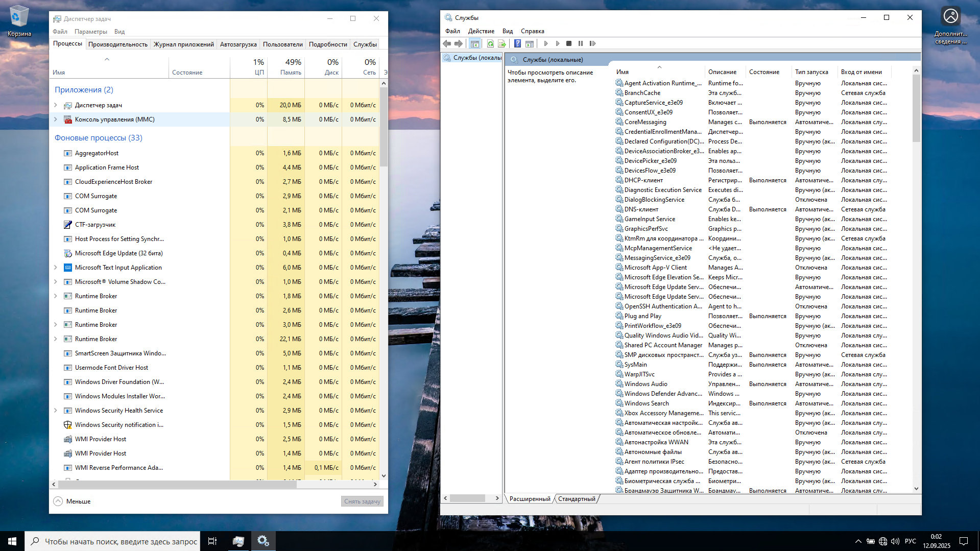Open the Справка menu in Services
The height and width of the screenshot is (551, 980).
click(533, 31)
